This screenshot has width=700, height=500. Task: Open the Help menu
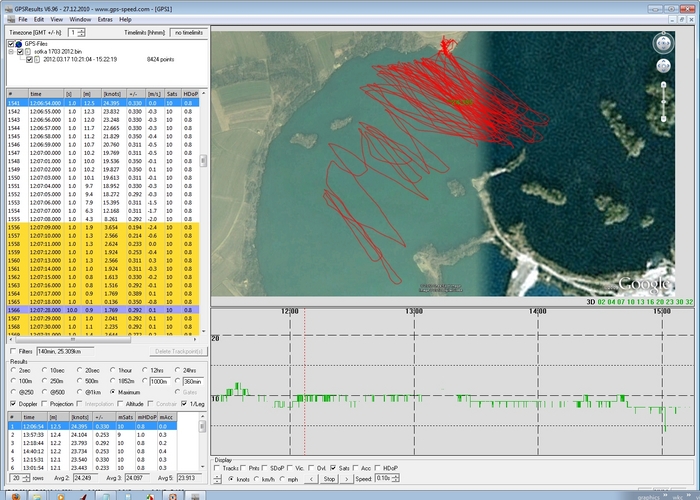click(125, 20)
